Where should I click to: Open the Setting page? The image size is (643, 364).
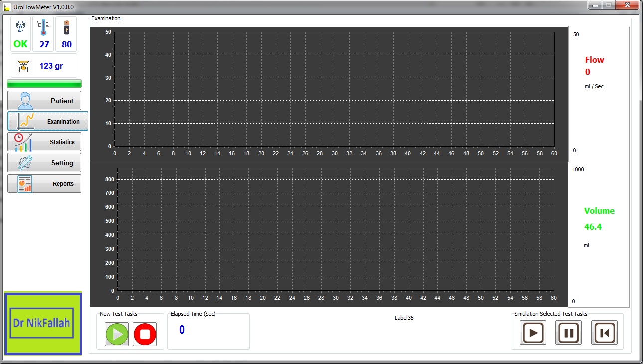click(44, 163)
